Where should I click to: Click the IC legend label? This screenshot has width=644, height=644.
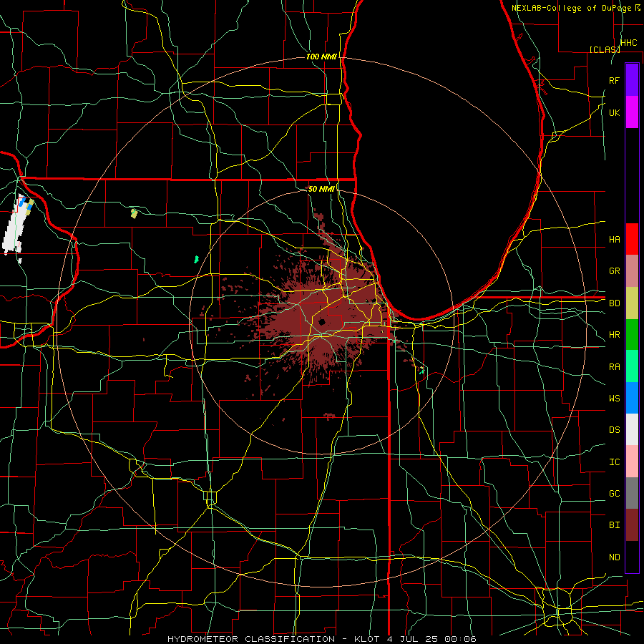614,462
